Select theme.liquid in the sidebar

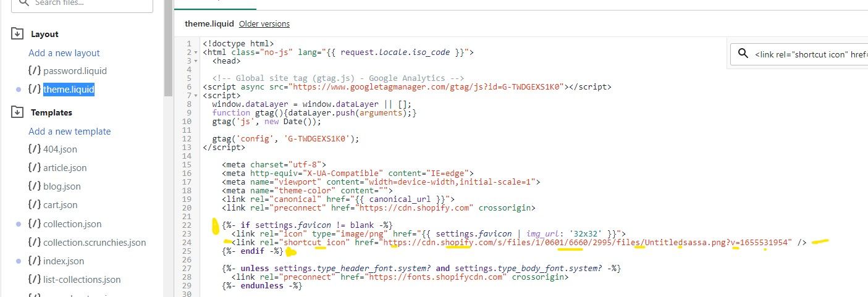pos(69,90)
